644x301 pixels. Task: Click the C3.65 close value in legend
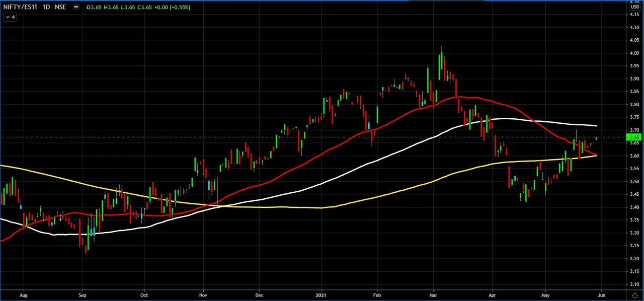[145, 7]
